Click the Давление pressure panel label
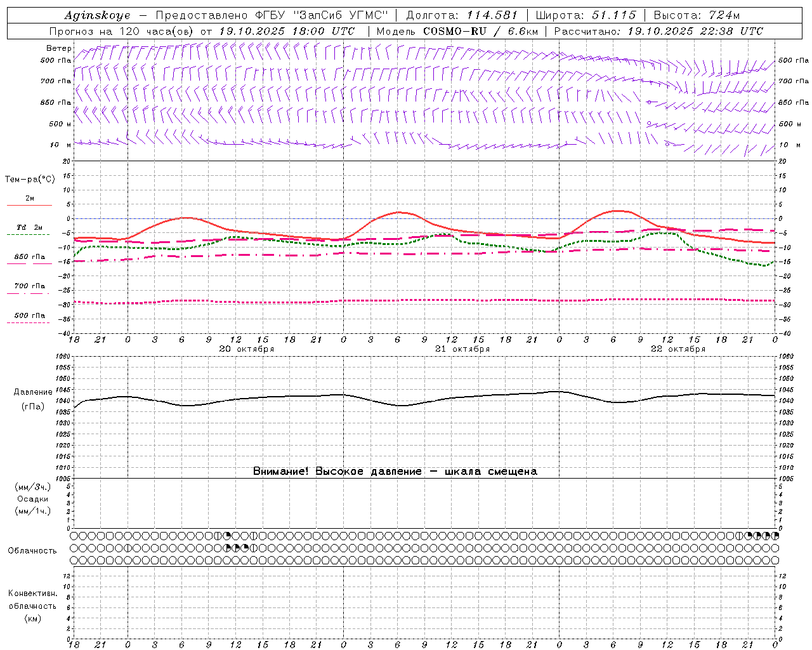 click(33, 392)
